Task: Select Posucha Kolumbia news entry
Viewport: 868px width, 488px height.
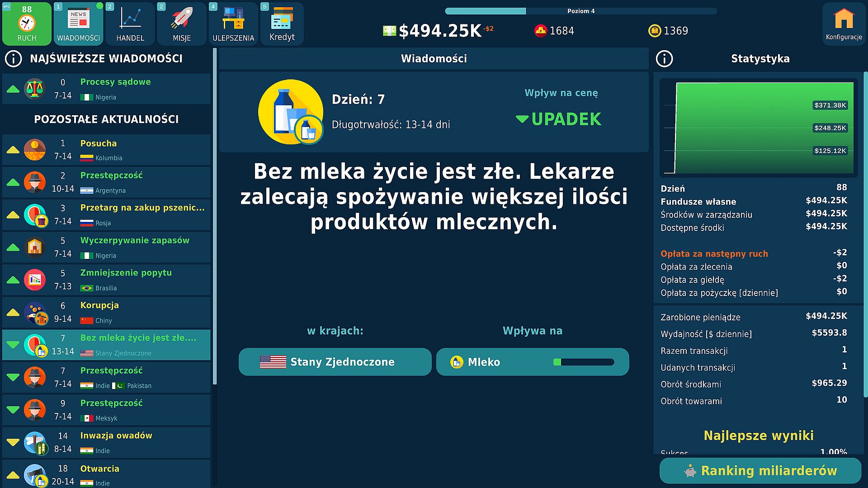Action: click(106, 150)
